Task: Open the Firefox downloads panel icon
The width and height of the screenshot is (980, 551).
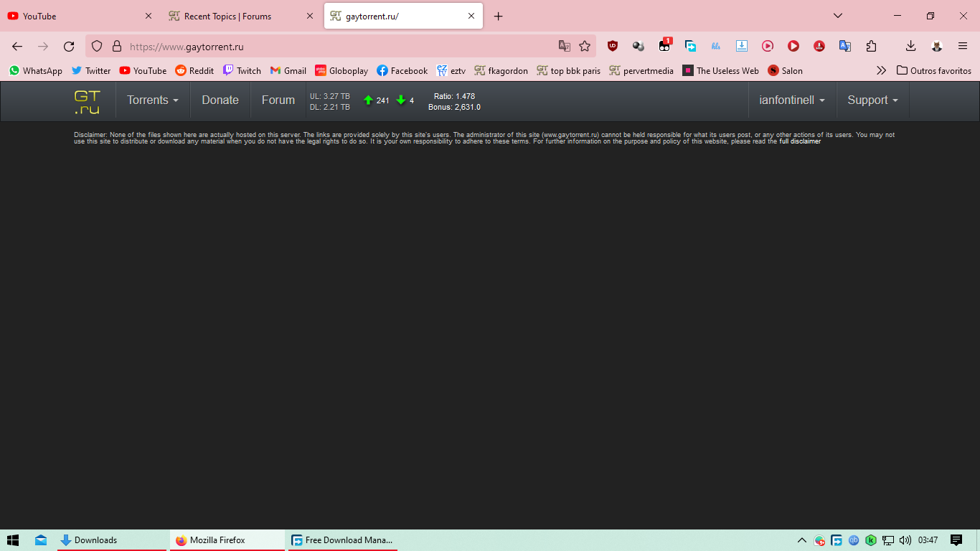Action: [910, 46]
